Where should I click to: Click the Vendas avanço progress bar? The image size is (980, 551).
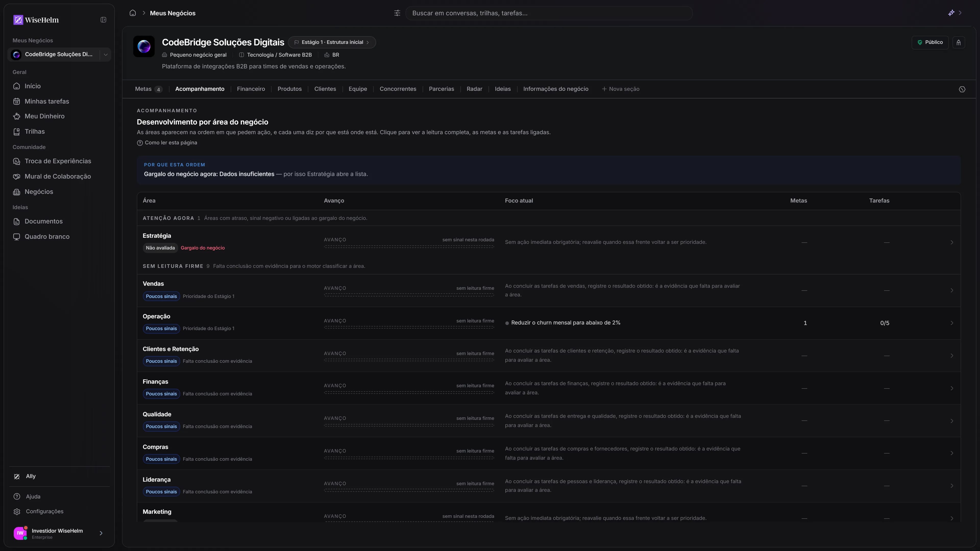click(x=409, y=295)
